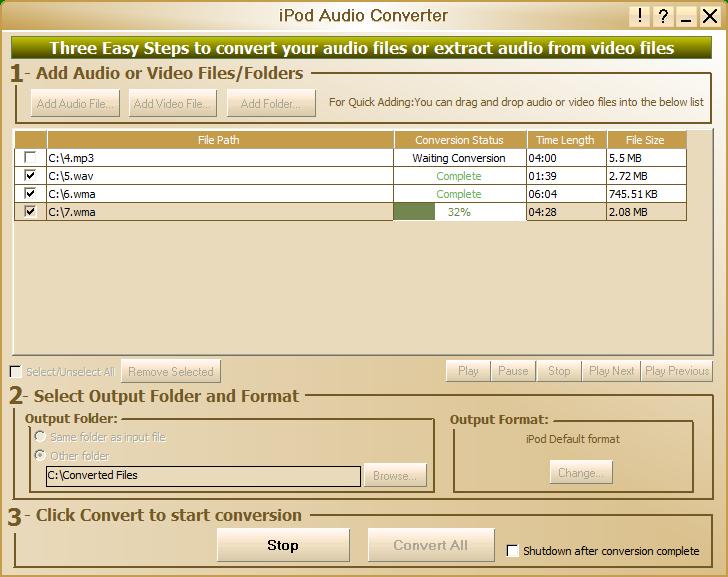Select the C:\5.wav file path row
The width and height of the screenshot is (728, 577).
(x=220, y=176)
